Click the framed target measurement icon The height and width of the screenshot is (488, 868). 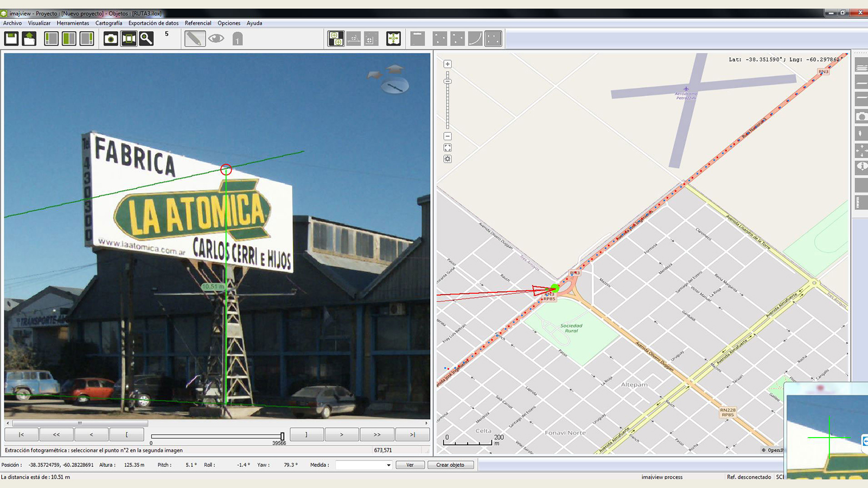[371, 38]
